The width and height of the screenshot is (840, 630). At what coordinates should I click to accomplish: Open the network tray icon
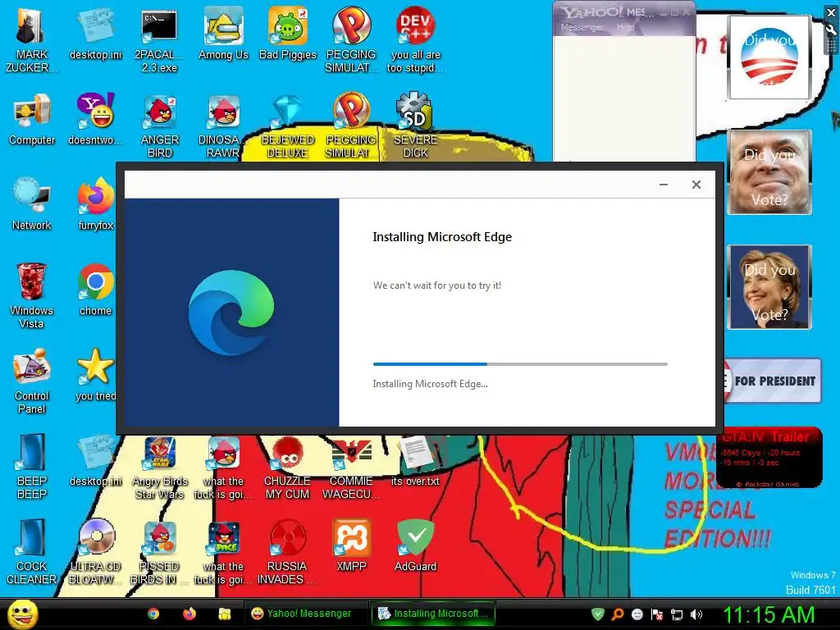[677, 614]
